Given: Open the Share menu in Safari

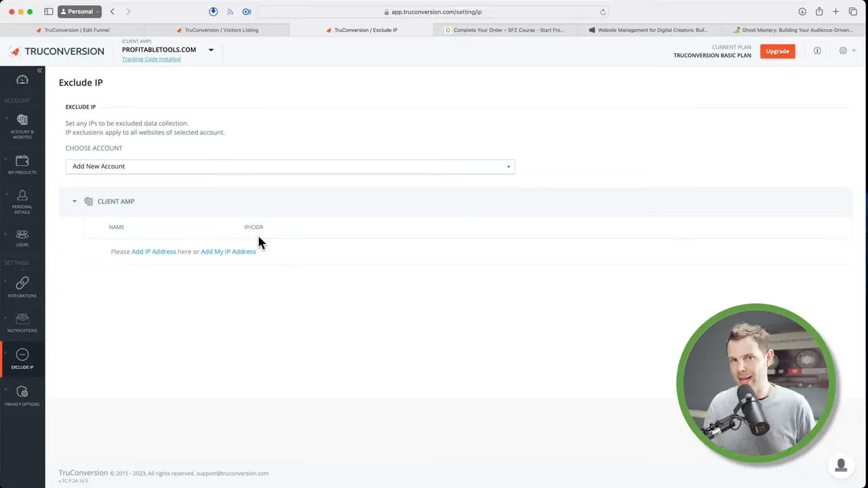Looking at the screenshot, I should click(819, 12).
